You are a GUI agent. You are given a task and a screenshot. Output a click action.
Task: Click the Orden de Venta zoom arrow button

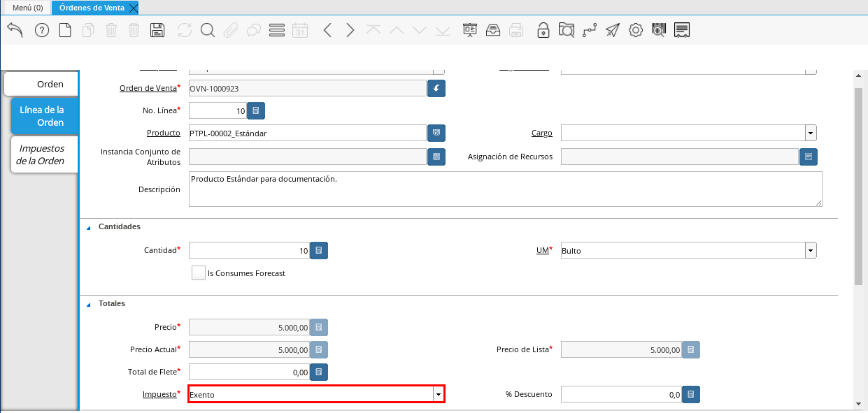[x=436, y=88]
